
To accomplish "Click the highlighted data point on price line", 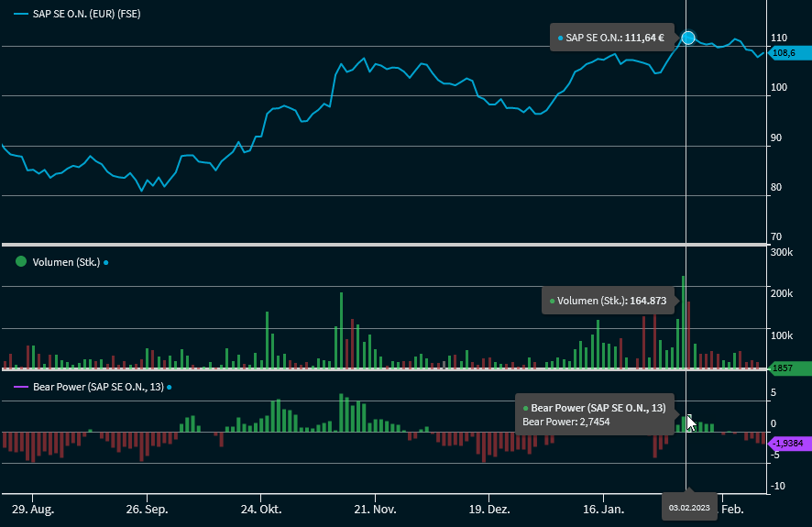I will coord(687,38).
